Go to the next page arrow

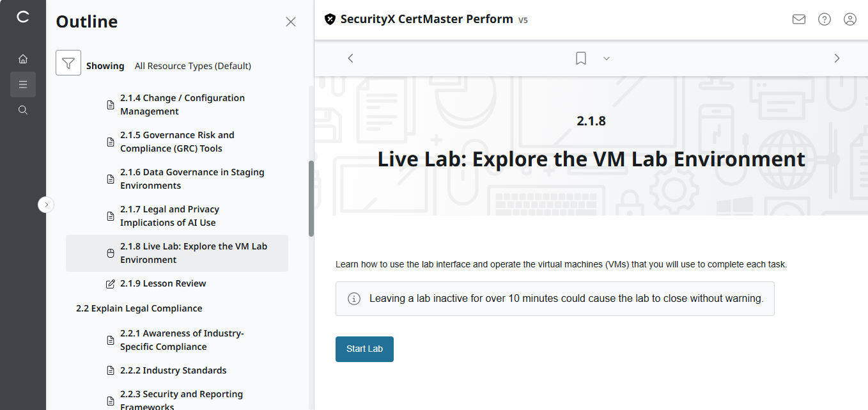coord(837,58)
